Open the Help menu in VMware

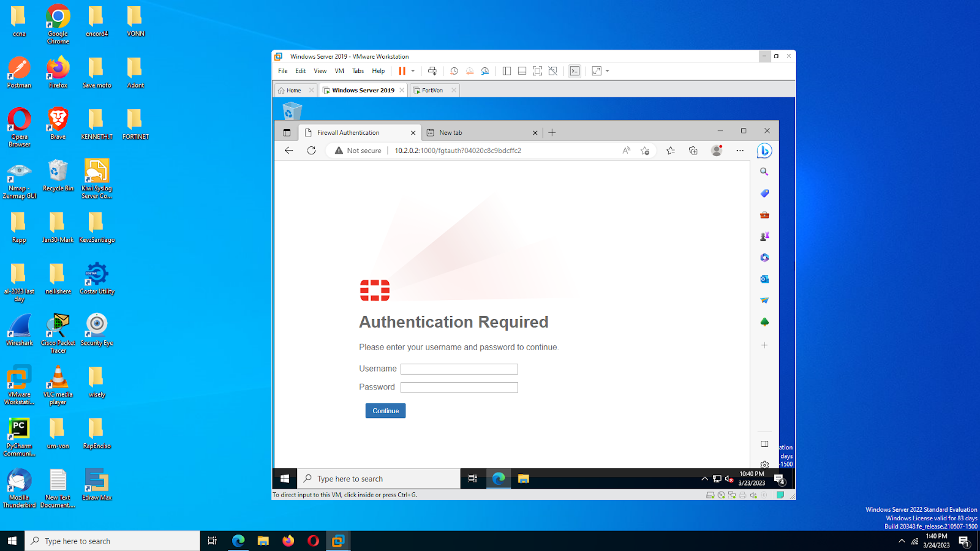coord(379,71)
